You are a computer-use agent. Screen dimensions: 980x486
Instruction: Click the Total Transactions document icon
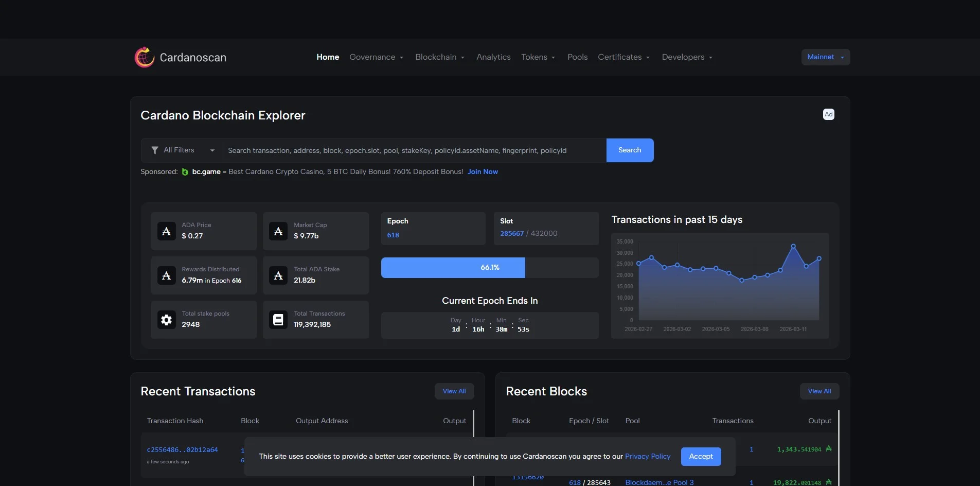pyautogui.click(x=278, y=320)
